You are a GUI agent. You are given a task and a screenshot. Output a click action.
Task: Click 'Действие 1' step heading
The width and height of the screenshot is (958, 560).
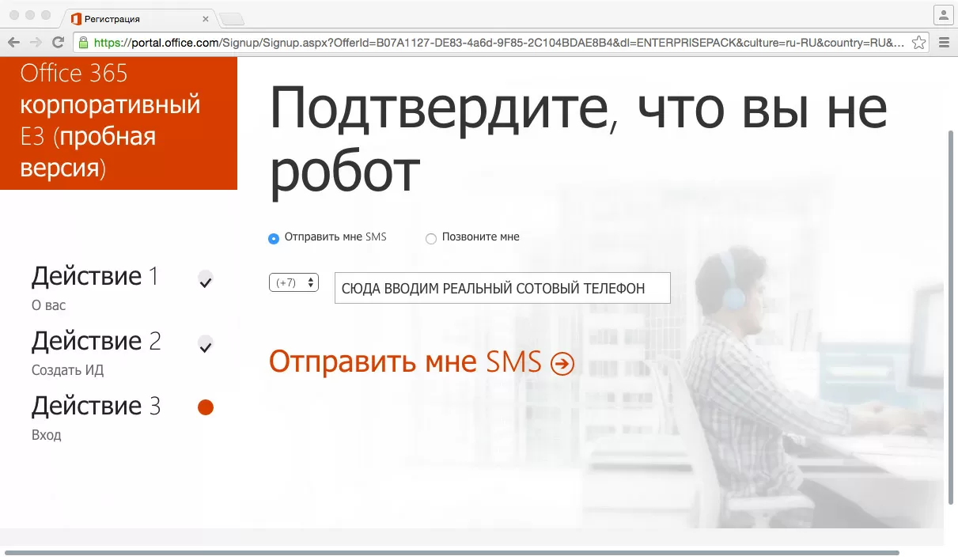[95, 276]
